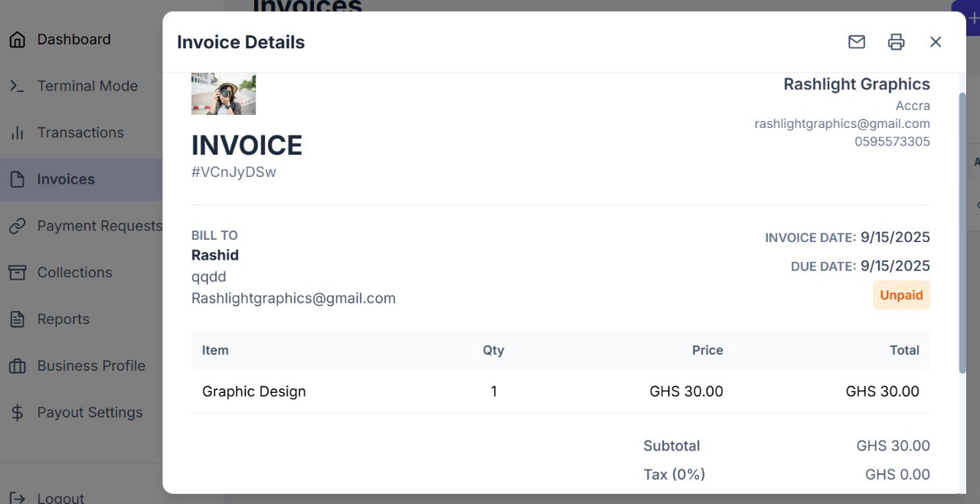The image size is (980, 504).
Task: Click the company logo photo thumbnail
Action: coord(224,94)
